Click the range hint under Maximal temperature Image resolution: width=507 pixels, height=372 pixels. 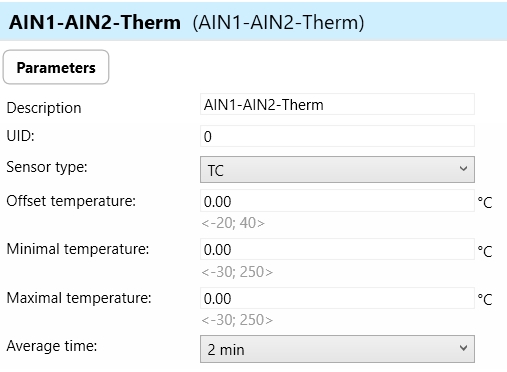(237, 320)
